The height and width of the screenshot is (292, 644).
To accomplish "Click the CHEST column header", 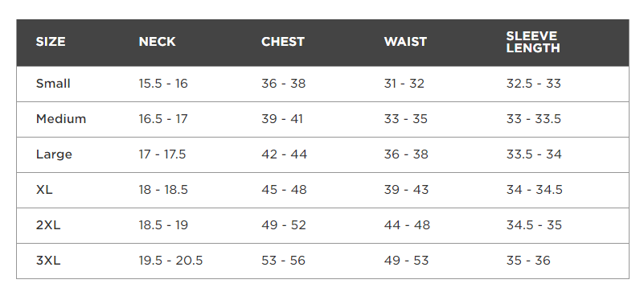I will click(x=283, y=42).
